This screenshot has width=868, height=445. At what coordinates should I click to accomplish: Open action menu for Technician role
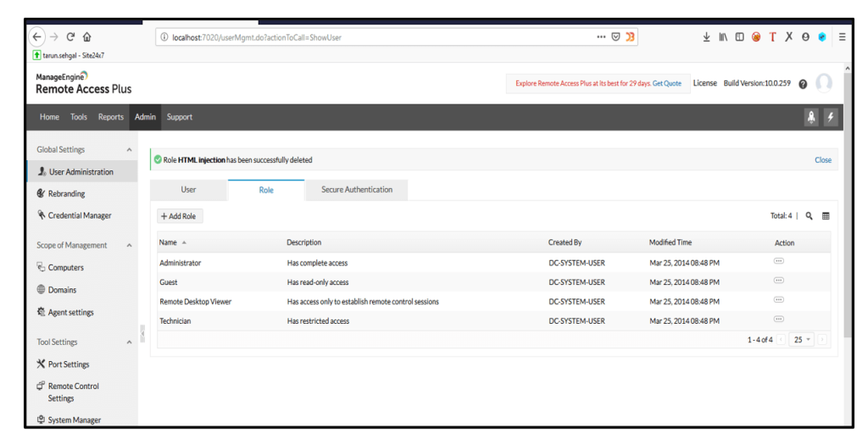click(778, 320)
